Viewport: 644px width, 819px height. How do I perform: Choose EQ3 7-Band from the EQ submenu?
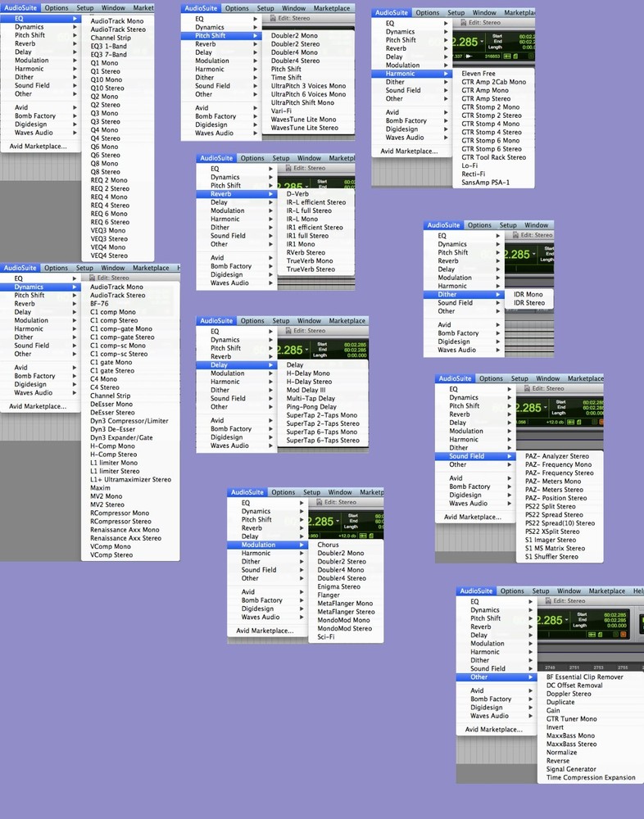109,54
